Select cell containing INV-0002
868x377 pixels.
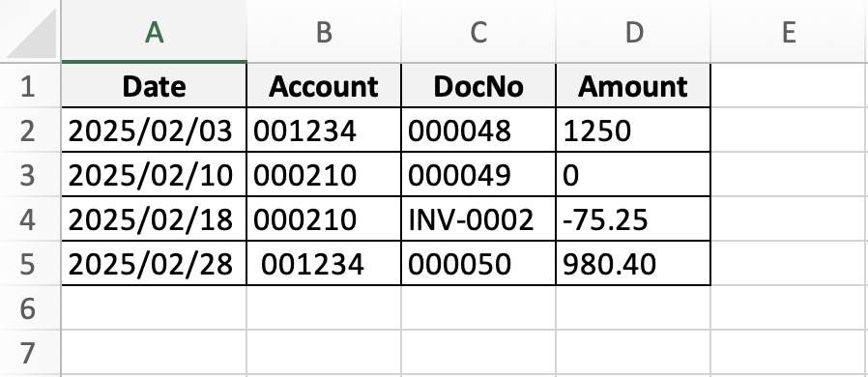click(x=478, y=219)
